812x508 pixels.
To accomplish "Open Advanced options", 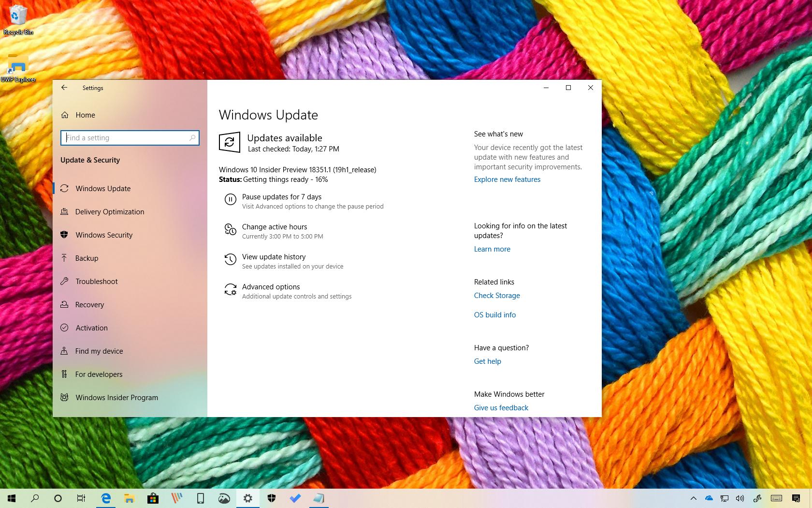I will 271,287.
